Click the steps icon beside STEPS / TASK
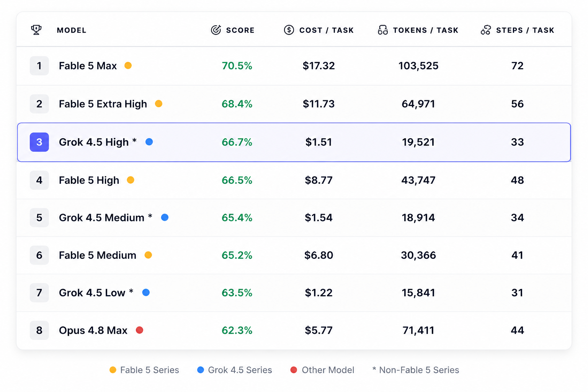 [486, 30]
